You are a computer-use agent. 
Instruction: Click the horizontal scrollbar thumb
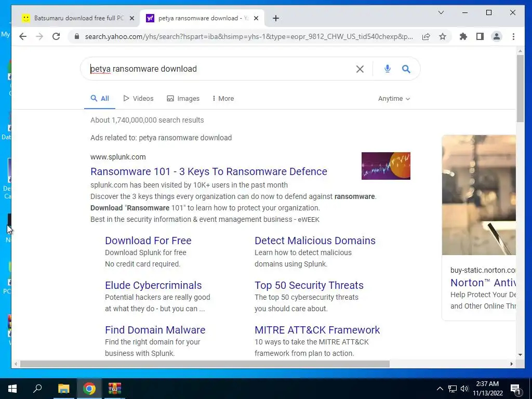205,364
